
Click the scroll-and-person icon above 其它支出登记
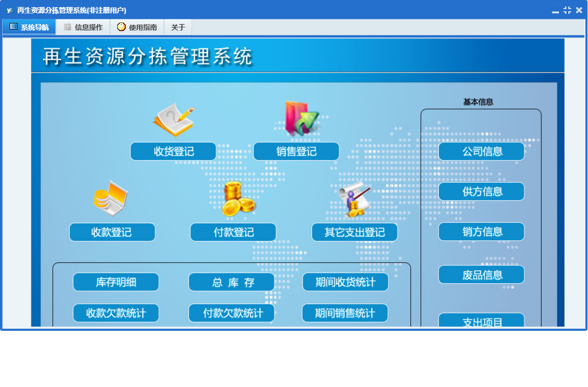coord(354,200)
